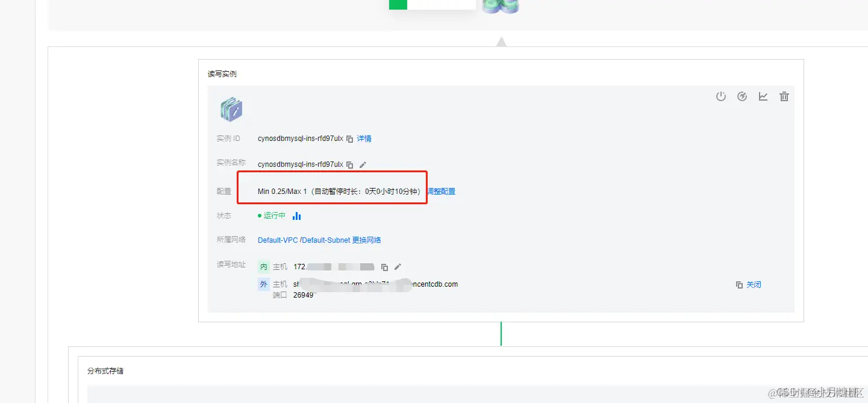This screenshot has width=868, height=403.
Task: Open the bar-chart icon beside 运行中 status
Action: click(x=296, y=215)
